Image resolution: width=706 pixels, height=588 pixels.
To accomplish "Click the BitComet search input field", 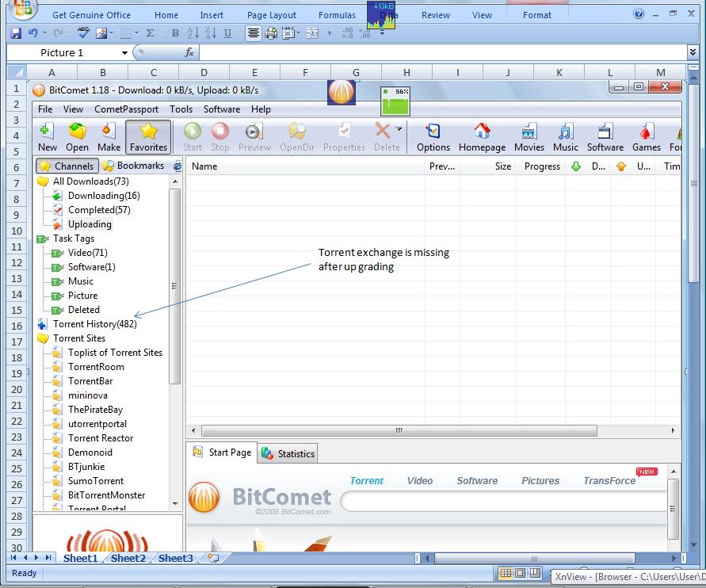I will [x=503, y=501].
